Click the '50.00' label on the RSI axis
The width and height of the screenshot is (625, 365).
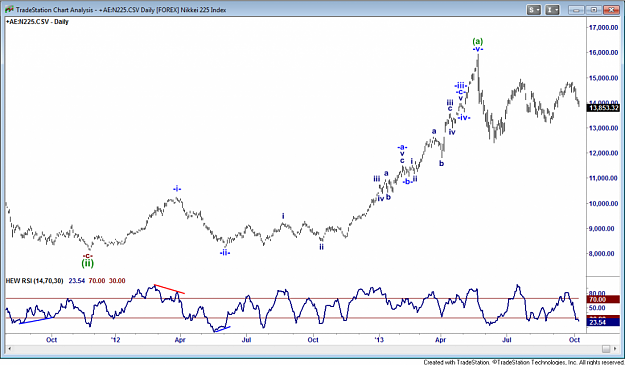click(597, 308)
